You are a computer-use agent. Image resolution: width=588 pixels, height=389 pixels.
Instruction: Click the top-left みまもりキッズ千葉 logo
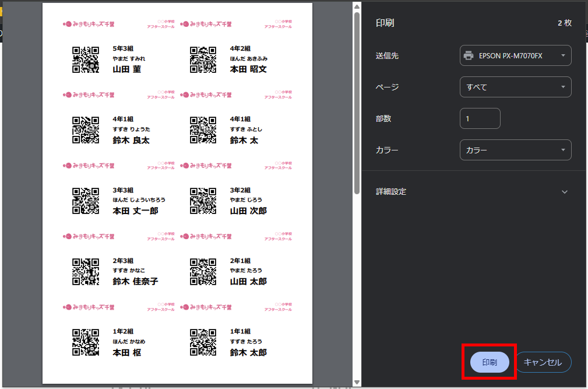click(89, 24)
